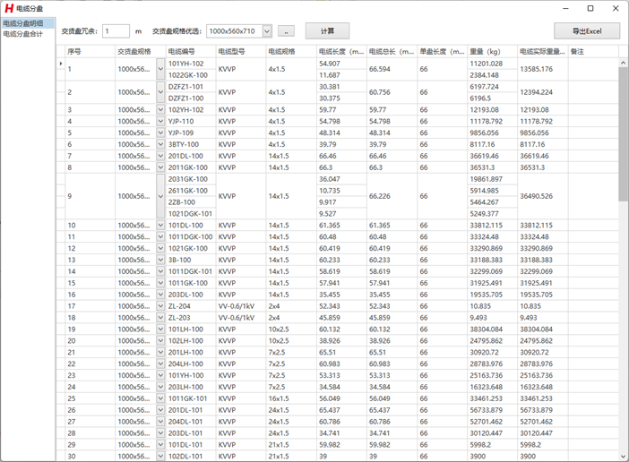Select the cell ZL-204 in row 17
Image resolution: width=629 pixels, height=462 pixels.
pyautogui.click(x=180, y=306)
